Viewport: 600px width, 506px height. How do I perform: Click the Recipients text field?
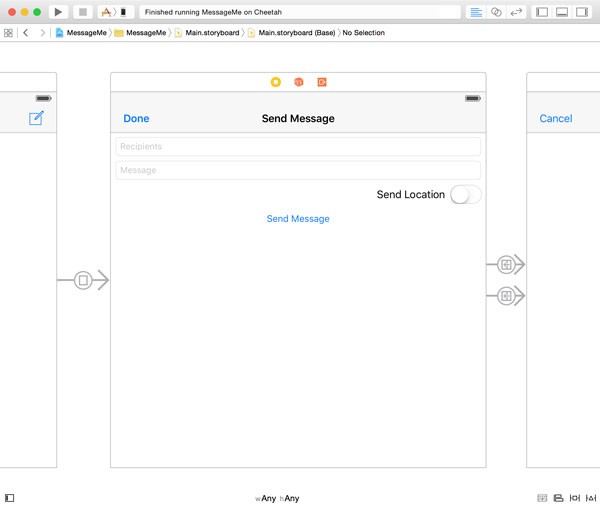pos(298,147)
